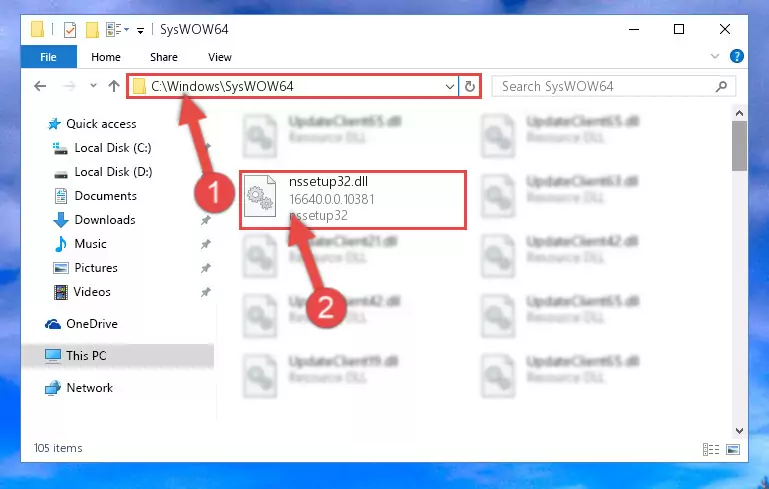Click the nssetup32.dll gear file icon
The image size is (769, 489).
click(260, 196)
